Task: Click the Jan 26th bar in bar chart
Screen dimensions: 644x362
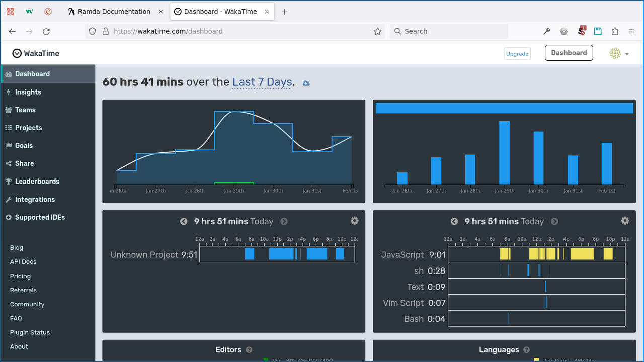Action: point(402,178)
